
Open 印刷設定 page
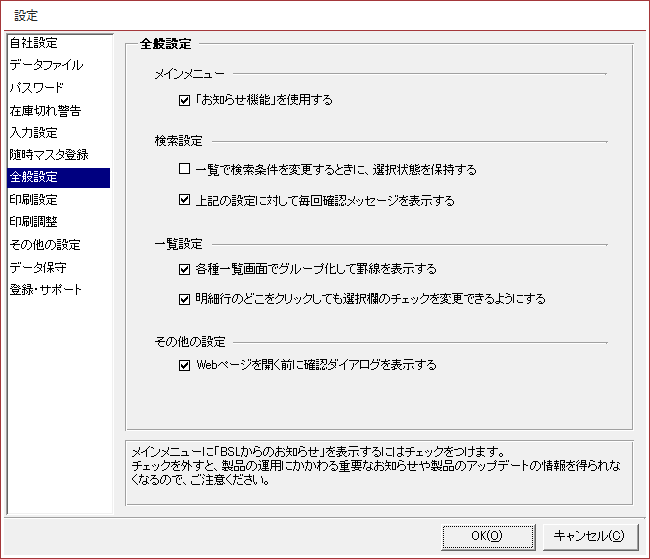(33, 199)
